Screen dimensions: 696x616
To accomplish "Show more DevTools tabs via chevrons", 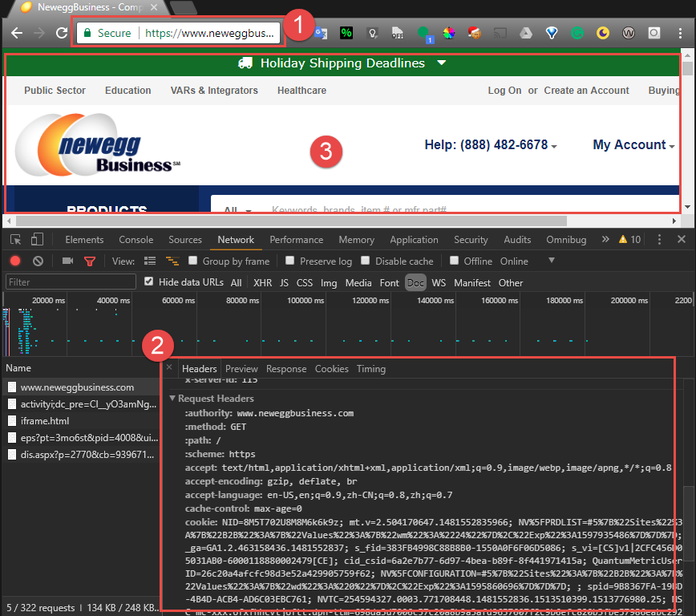I will click(605, 239).
